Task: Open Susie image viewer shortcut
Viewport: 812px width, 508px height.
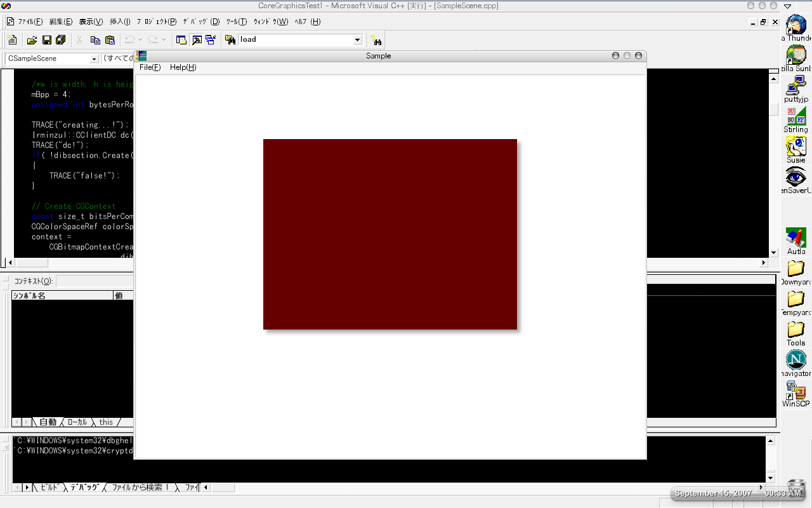Action: pyautogui.click(x=796, y=150)
